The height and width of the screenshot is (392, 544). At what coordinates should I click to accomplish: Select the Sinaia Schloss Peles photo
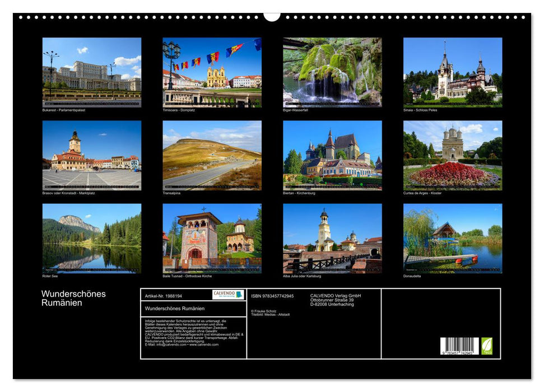453,72
